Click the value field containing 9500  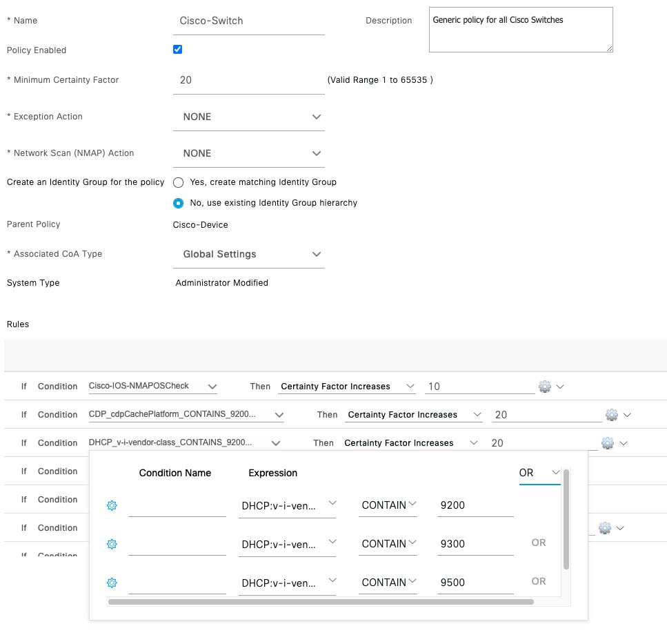(475, 583)
